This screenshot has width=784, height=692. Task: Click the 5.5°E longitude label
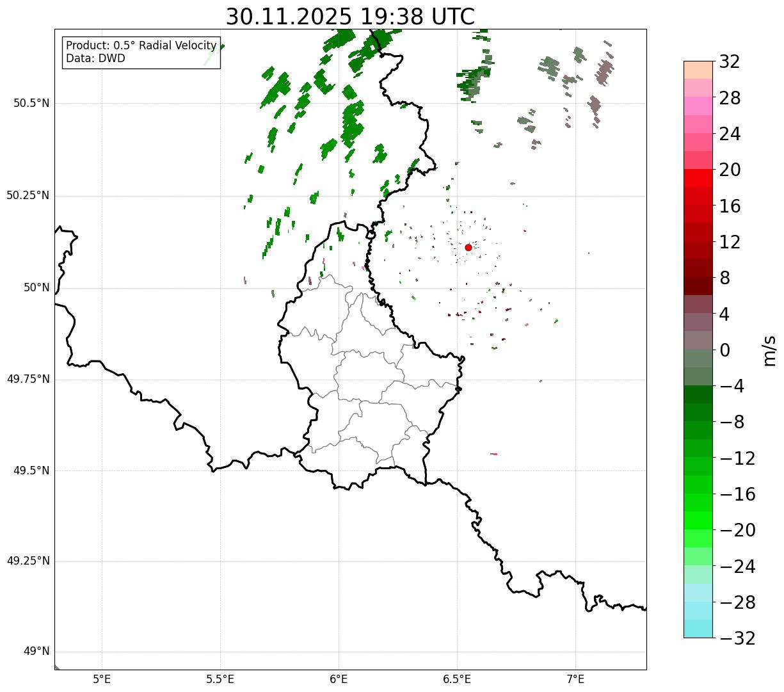click(220, 679)
